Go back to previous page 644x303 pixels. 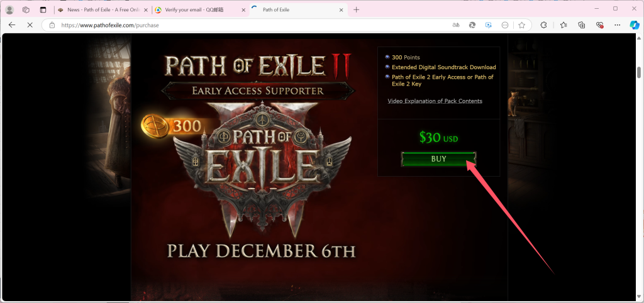click(x=12, y=25)
